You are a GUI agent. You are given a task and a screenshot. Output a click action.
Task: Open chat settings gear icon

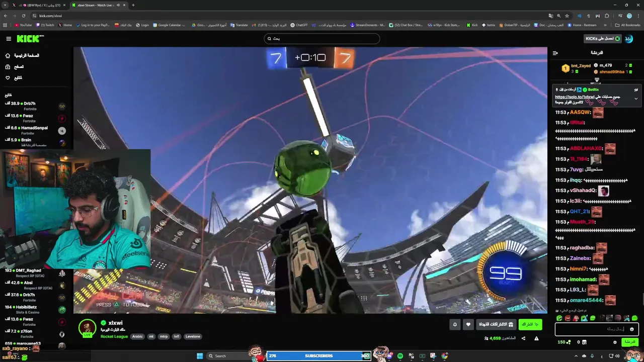[x=615, y=342]
